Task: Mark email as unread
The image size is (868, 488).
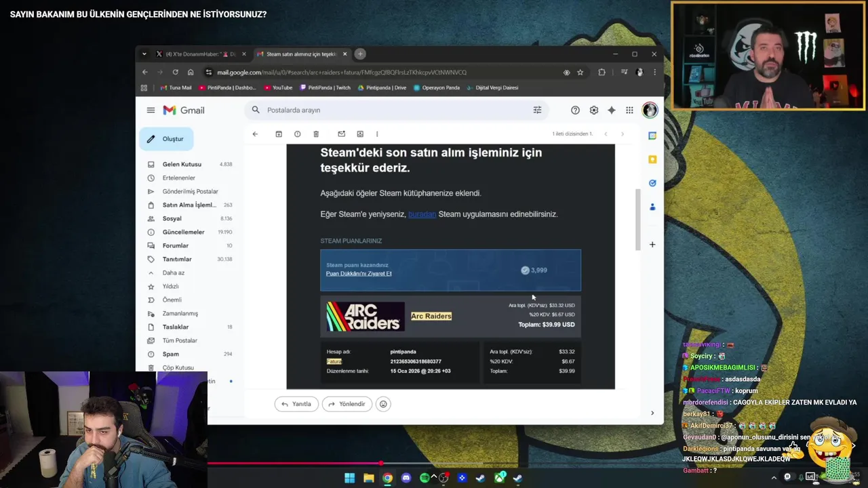Action: [341, 134]
